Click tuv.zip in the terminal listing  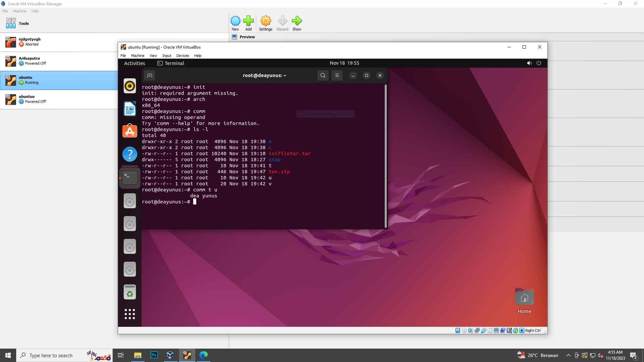click(x=279, y=172)
